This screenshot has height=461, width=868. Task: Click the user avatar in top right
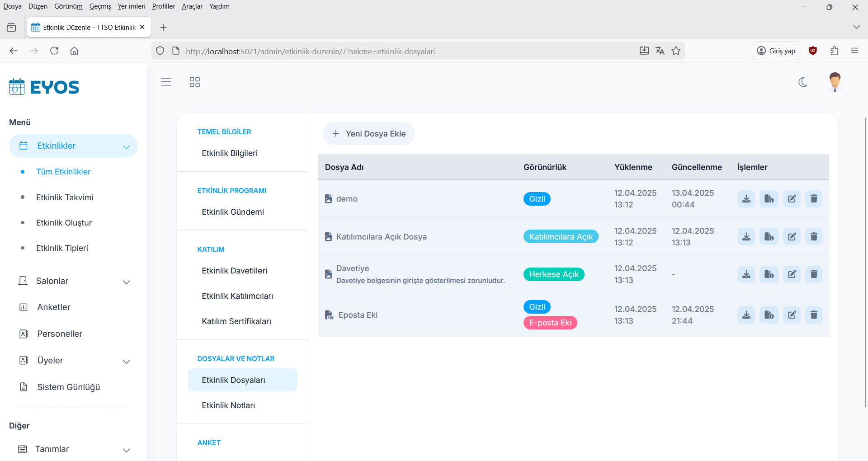835,82
